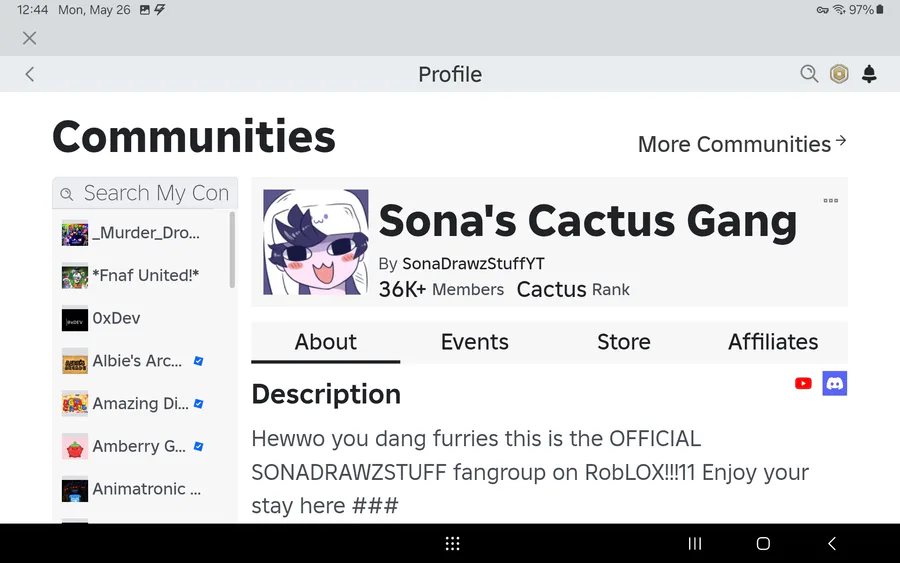Viewport: 900px width, 563px height.
Task: Click the Sona's Cactus Gang group avatar
Action: click(x=316, y=242)
